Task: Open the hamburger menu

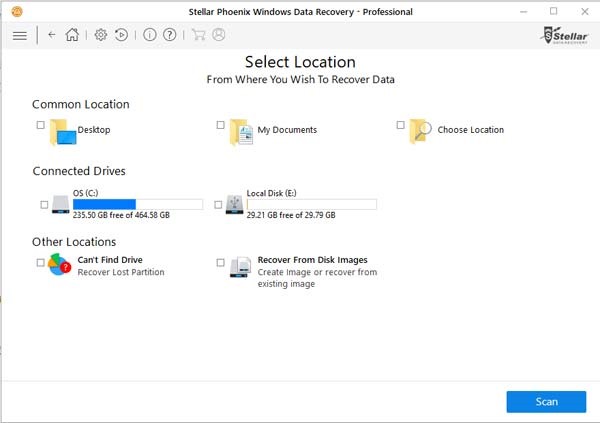Action: [20, 36]
